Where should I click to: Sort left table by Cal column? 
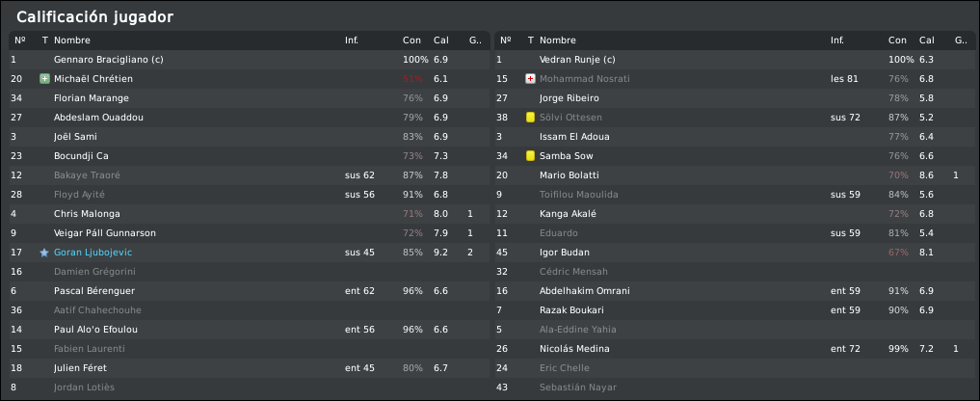tap(441, 40)
